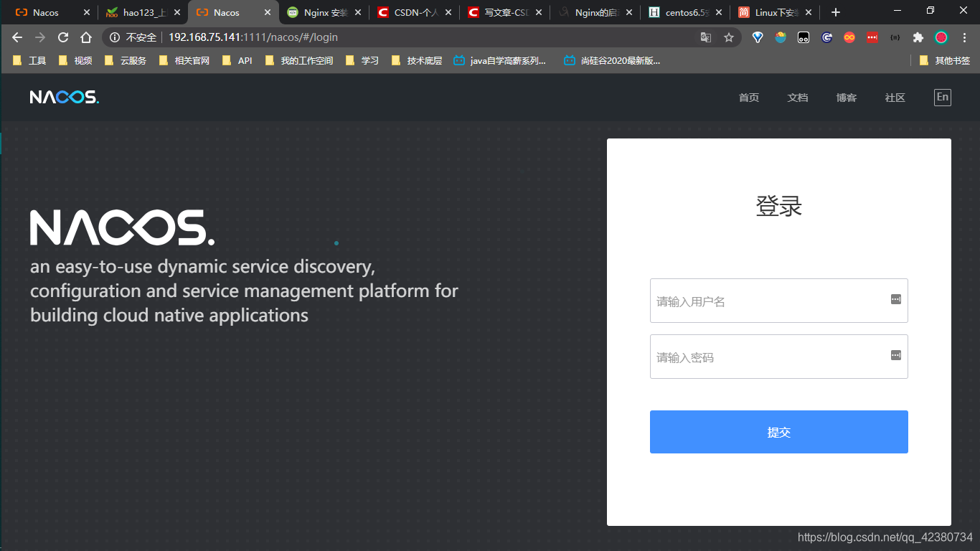Go to the browser home page
Image resolution: width=980 pixels, height=551 pixels.
(86, 37)
